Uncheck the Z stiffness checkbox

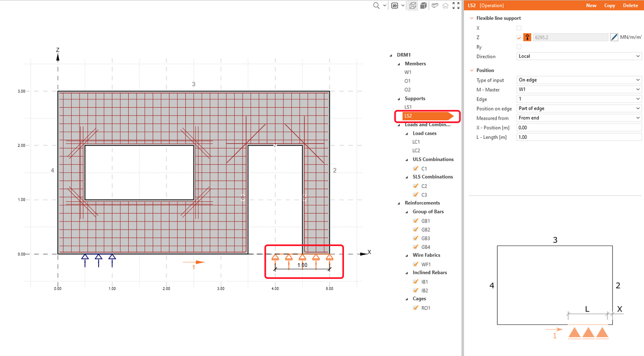[x=518, y=37]
